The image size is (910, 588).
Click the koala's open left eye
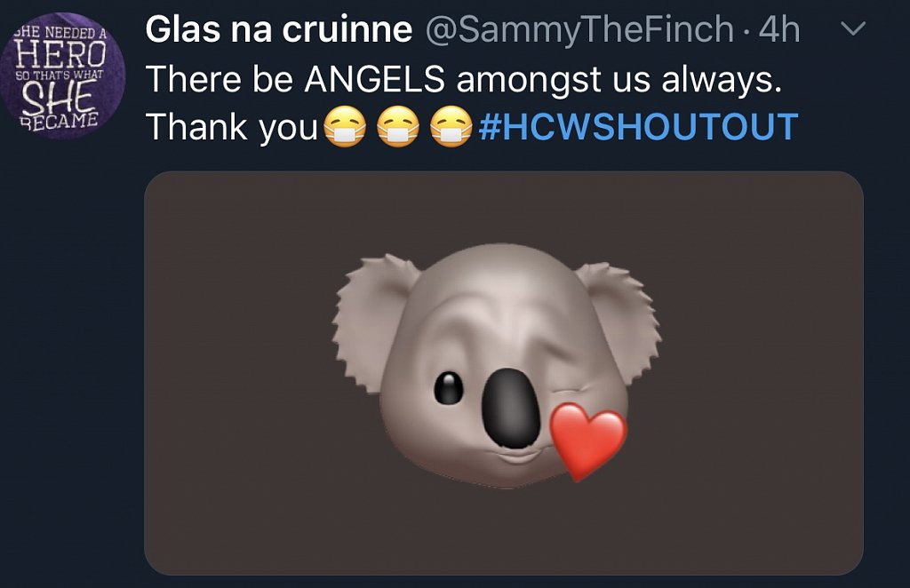click(x=449, y=388)
